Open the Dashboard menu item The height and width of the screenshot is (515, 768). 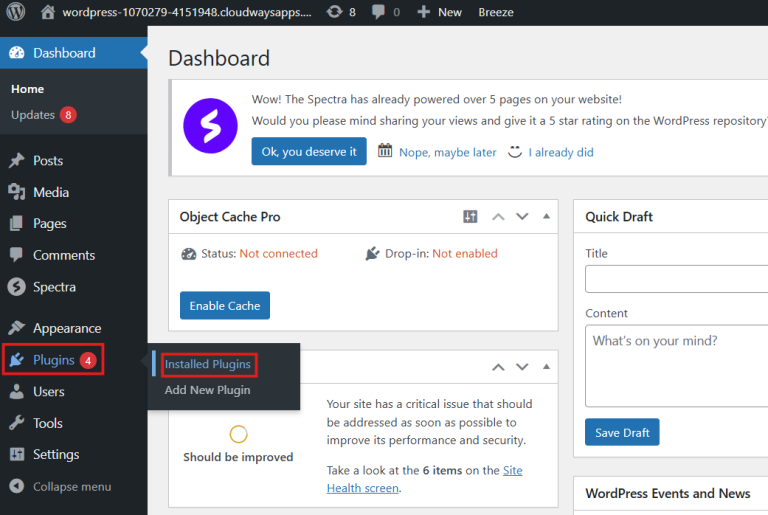tap(73, 53)
